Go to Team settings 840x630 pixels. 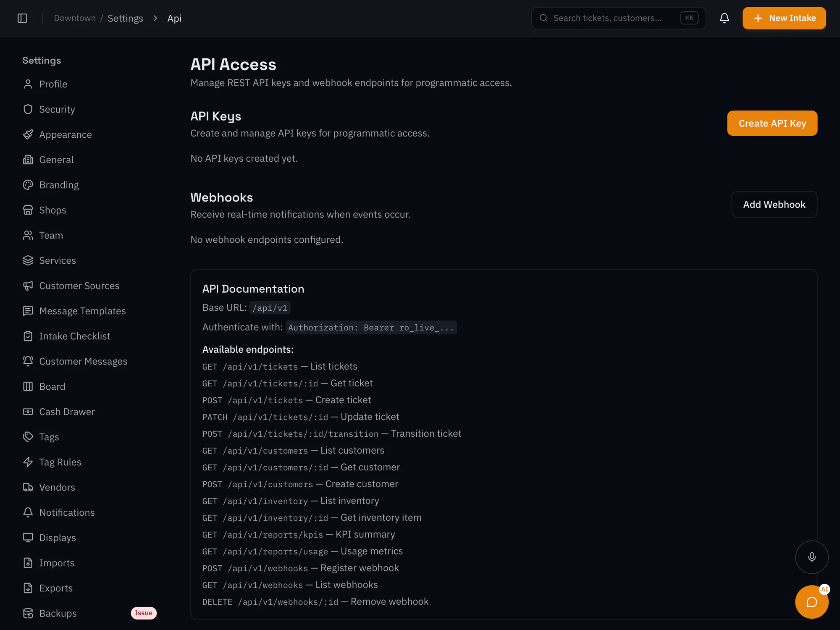click(x=89, y=235)
